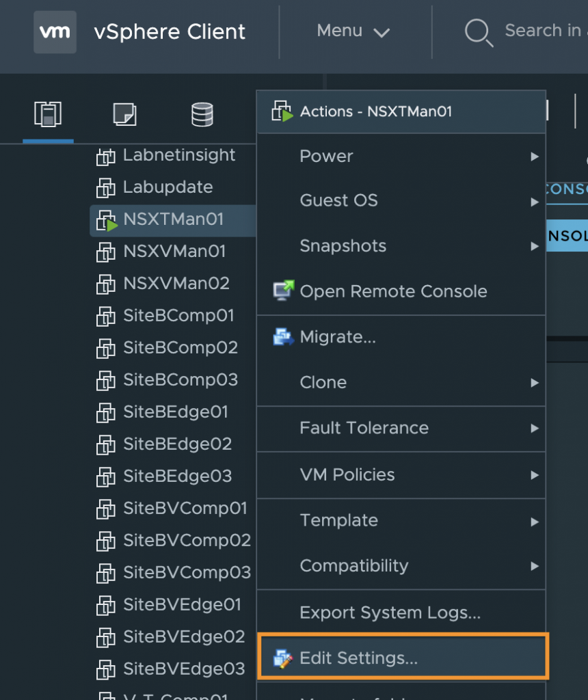Open the Menu dropdown
The image size is (588, 700).
click(353, 31)
